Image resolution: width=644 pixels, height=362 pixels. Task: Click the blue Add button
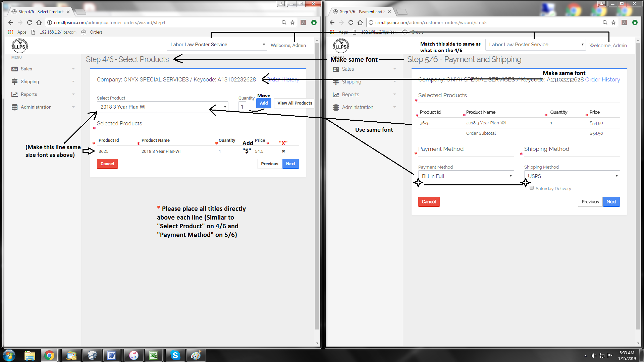pos(264,103)
